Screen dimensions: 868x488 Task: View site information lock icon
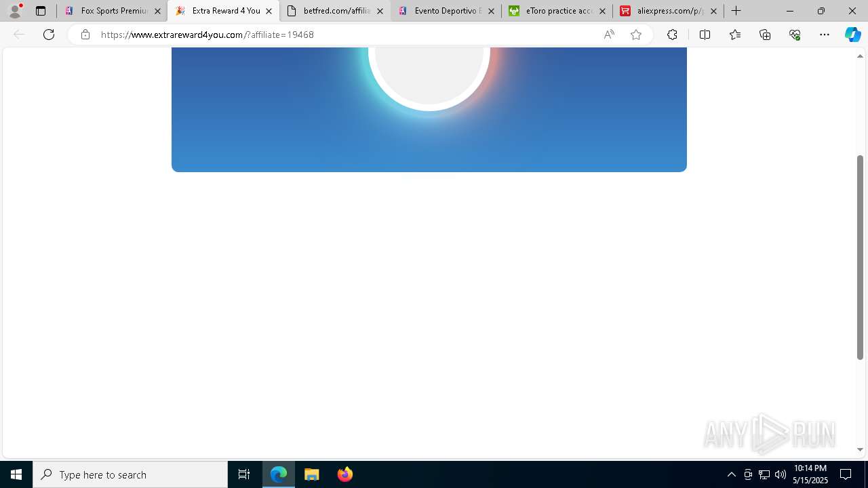tap(85, 35)
